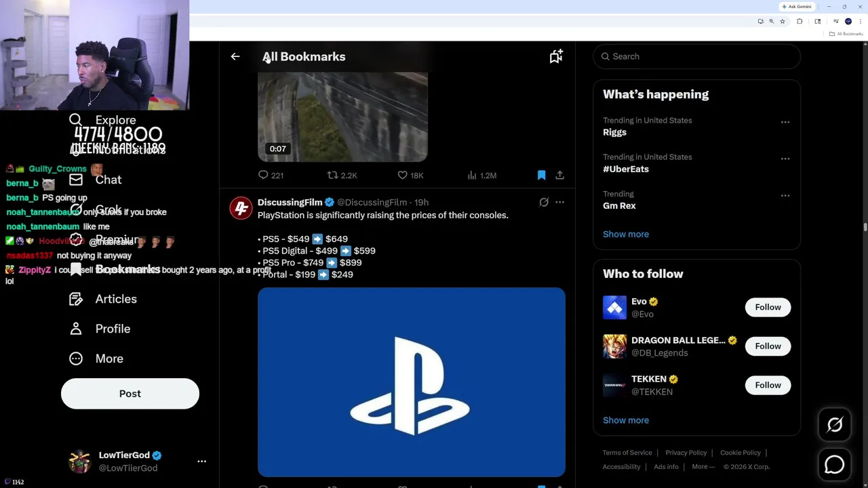Image resolution: width=868 pixels, height=488 pixels.
Task: Click the Grok explain icon on DiscussingFilm post
Action: pos(544,202)
